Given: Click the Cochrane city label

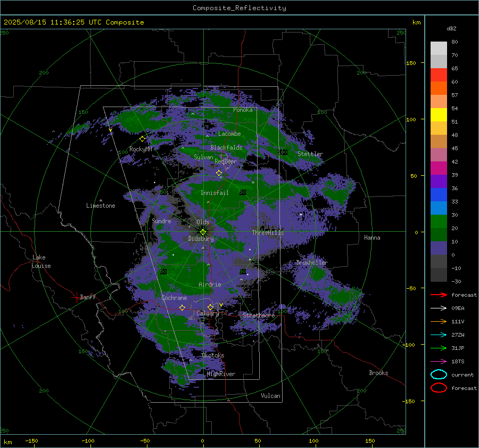Looking at the screenshot, I should tap(174, 298).
